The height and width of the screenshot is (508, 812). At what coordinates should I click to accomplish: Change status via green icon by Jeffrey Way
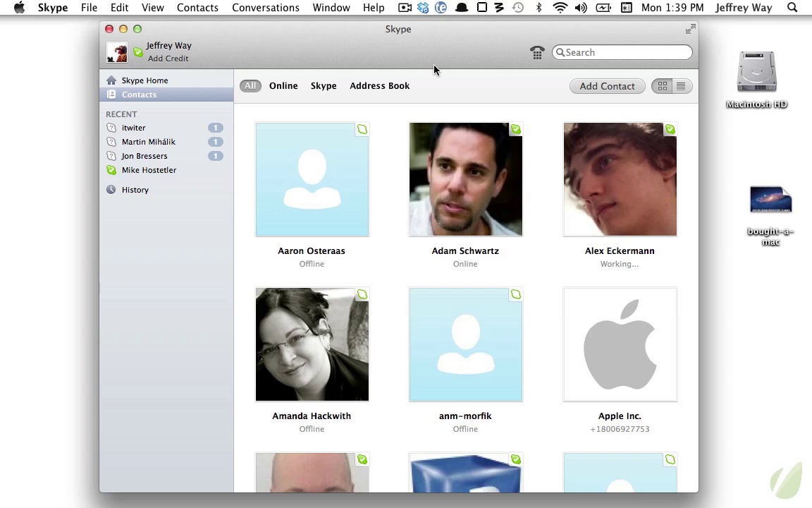(x=137, y=52)
